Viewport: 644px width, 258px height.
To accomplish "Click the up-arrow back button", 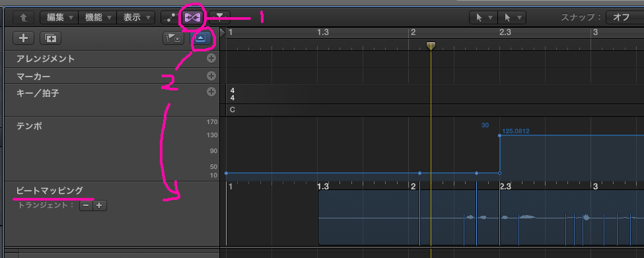I will pos(24,17).
